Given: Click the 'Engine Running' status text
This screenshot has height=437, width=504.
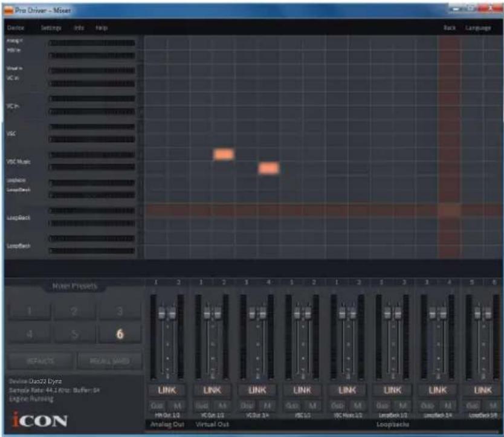Looking at the screenshot, I should [31, 399].
